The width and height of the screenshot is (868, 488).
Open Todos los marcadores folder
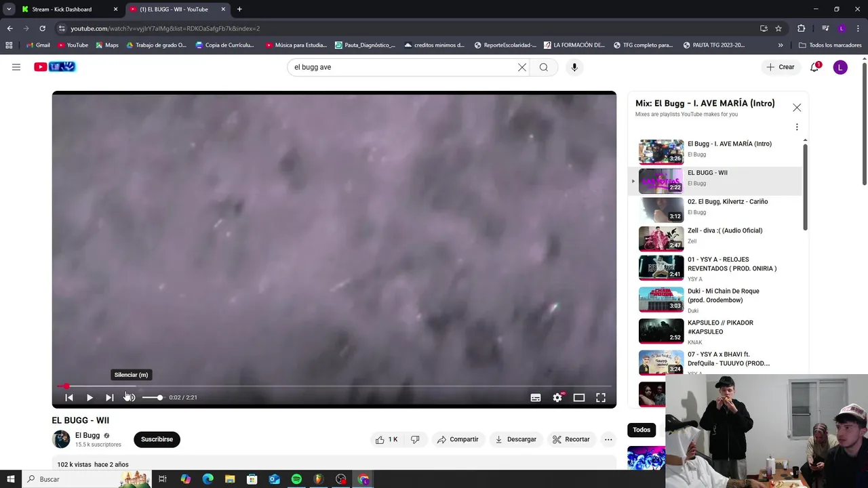pos(830,45)
